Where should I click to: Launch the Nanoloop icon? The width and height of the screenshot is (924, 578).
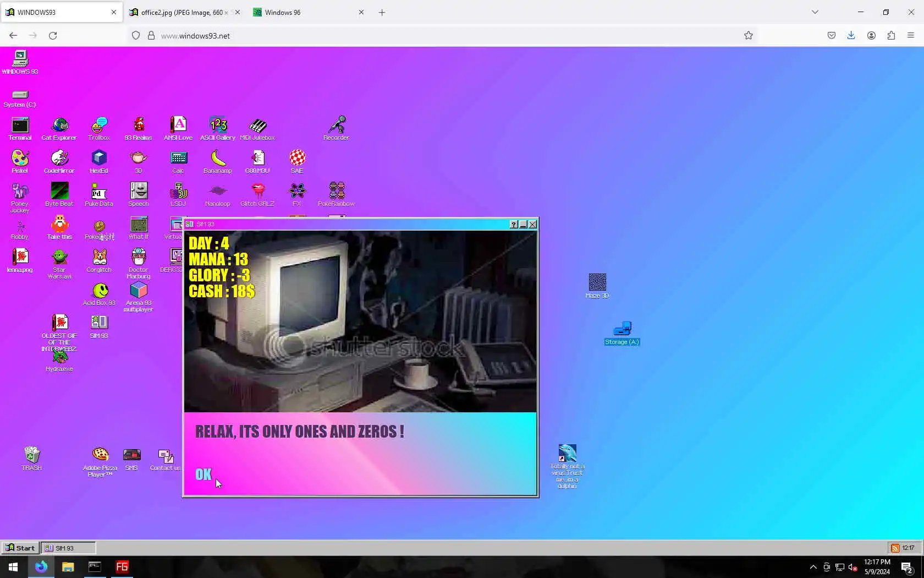[218, 195]
